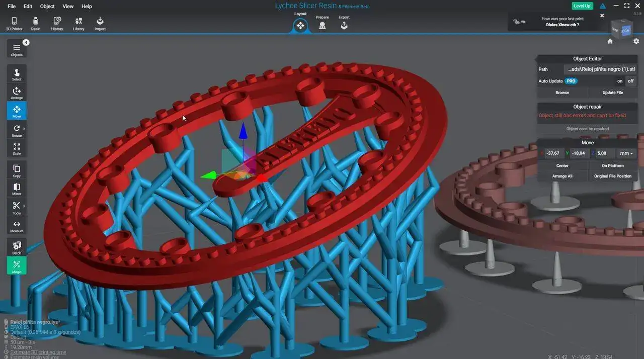Click the Resin bottle icon
Image resolution: width=644 pixels, height=359 pixels.
coord(35,23)
